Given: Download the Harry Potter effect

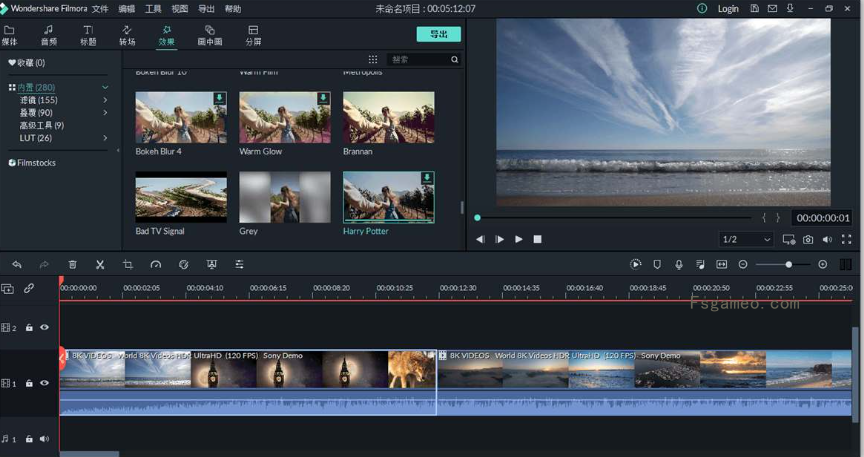Looking at the screenshot, I should (x=427, y=178).
